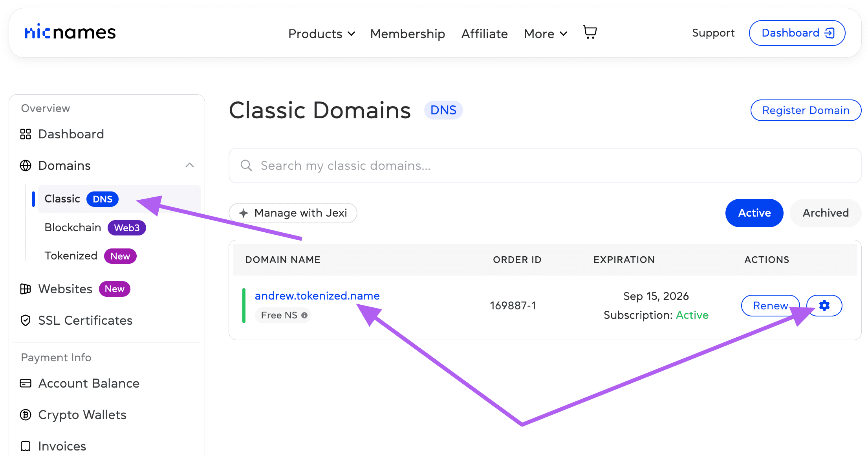
Task: Click the Free NS info icon
Action: coord(304,315)
